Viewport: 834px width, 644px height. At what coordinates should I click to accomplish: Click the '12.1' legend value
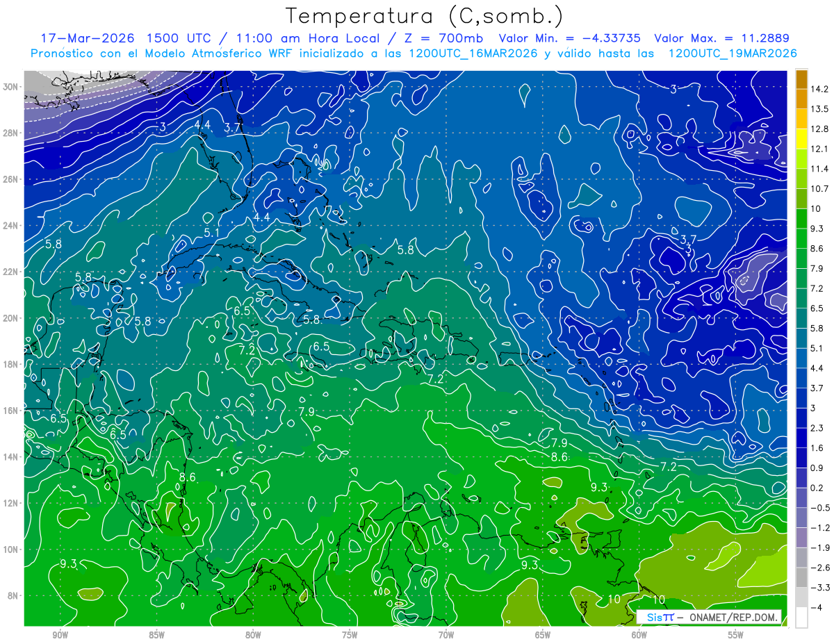point(819,149)
